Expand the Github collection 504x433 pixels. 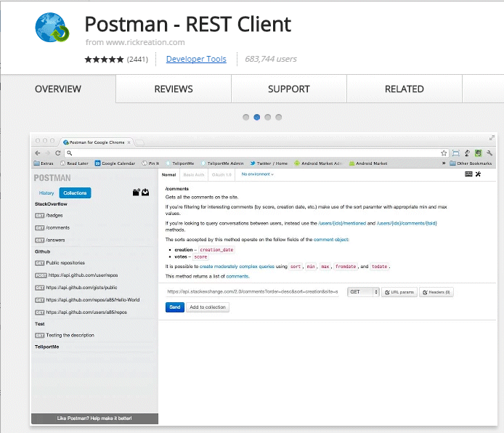(x=42, y=251)
